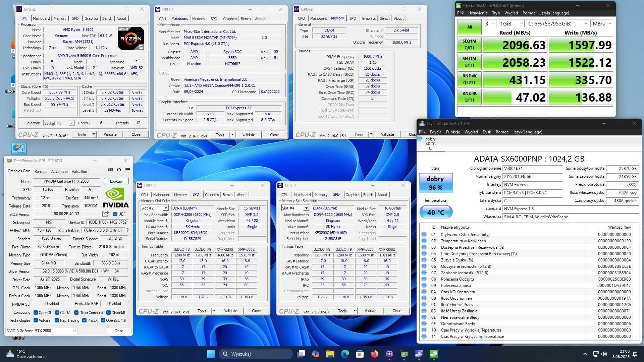Viewport: 644px width, 362px height.
Task: Switch to the Sensors tab in GPU-Z
Action: click(41, 172)
